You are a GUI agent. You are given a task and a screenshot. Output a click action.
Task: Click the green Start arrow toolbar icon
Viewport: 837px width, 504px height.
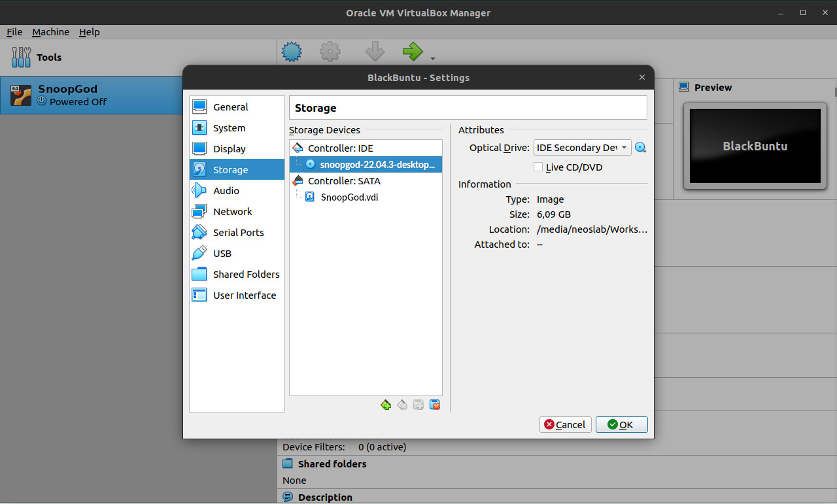(x=413, y=52)
